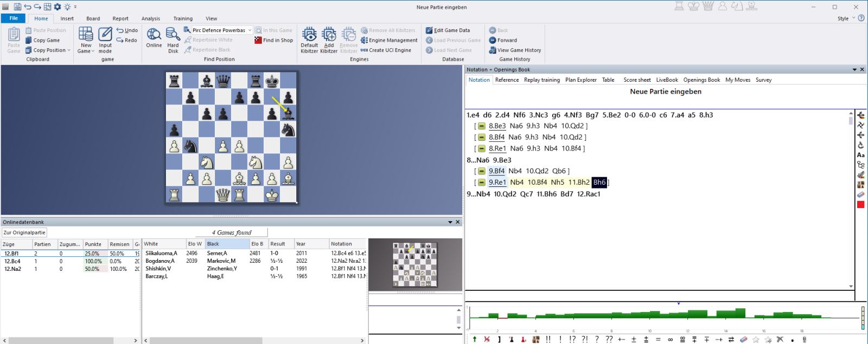
Task: Open the Pirc Defence Powerbas dropdown
Action: pyautogui.click(x=250, y=30)
